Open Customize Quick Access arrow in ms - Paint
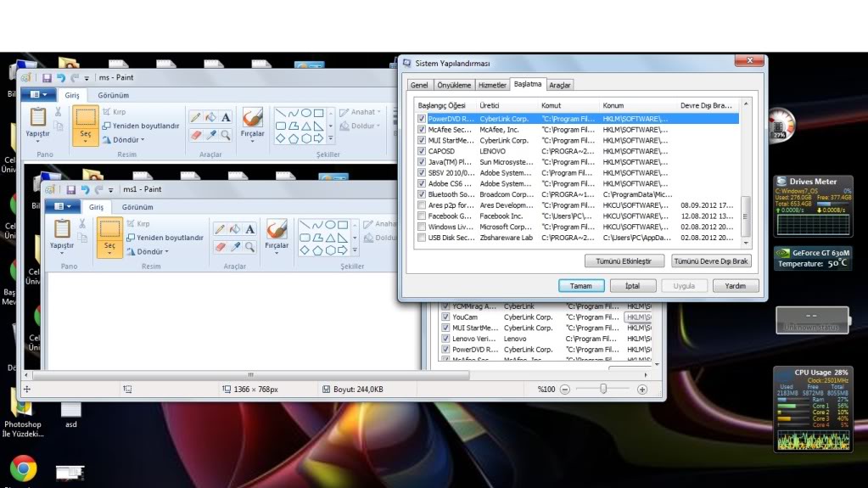 pyautogui.click(x=87, y=79)
